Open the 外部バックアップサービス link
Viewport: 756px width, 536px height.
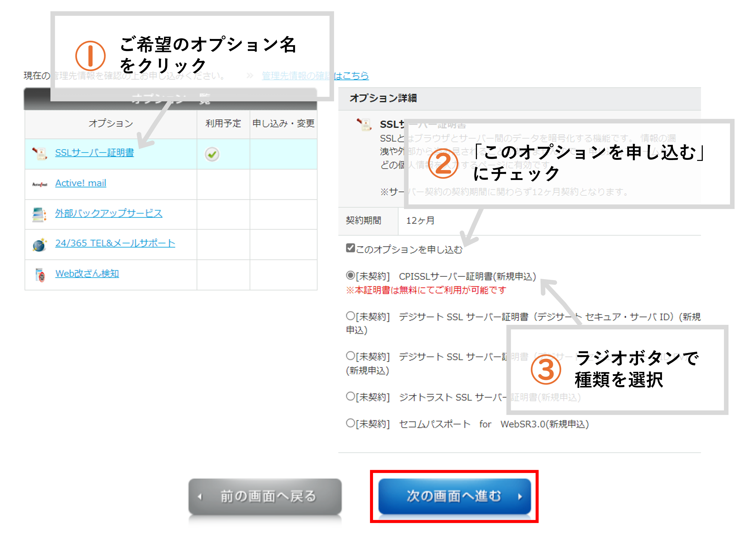108,213
